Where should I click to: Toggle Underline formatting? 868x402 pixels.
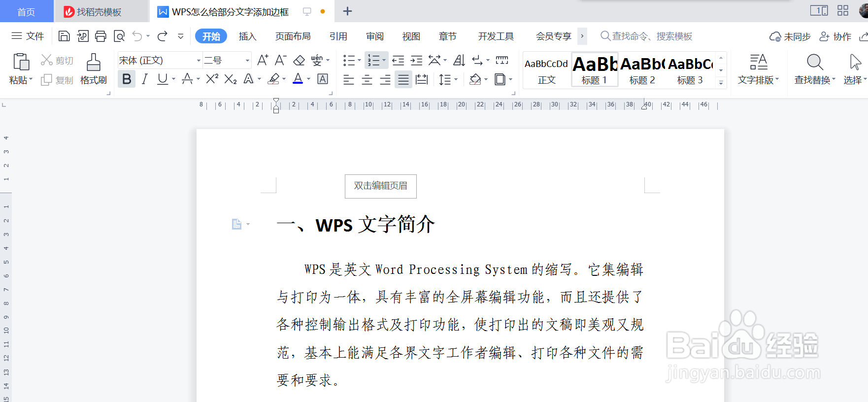tap(163, 79)
